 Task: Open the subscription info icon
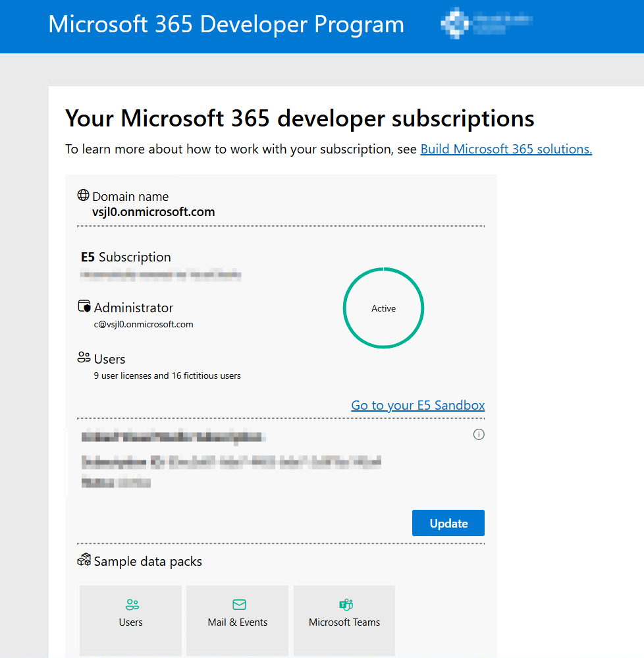click(x=479, y=434)
